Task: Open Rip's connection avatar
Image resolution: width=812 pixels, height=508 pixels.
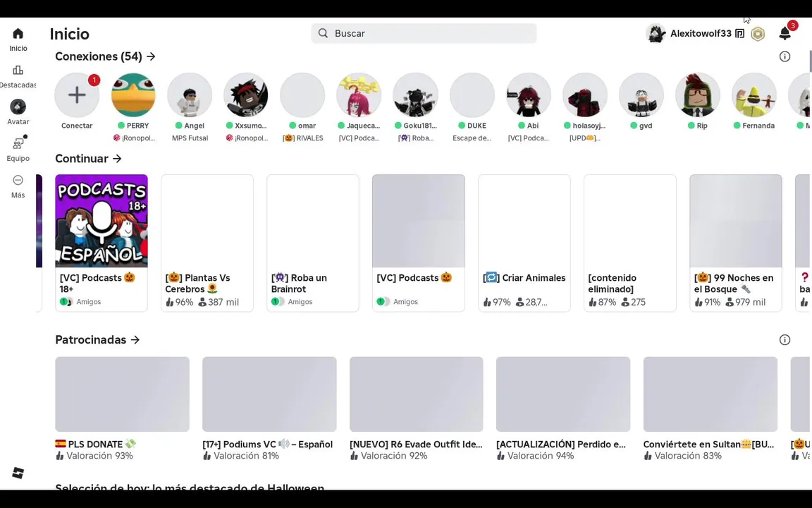Action: click(x=698, y=95)
